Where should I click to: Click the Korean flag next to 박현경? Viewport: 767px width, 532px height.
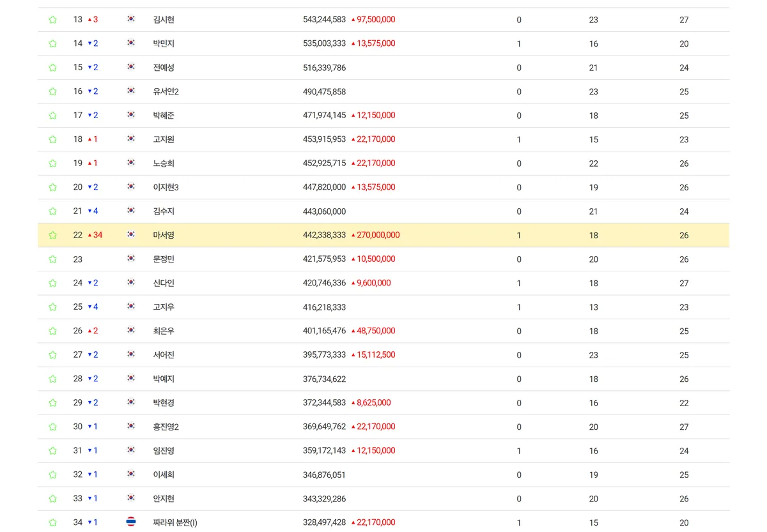tap(131, 402)
